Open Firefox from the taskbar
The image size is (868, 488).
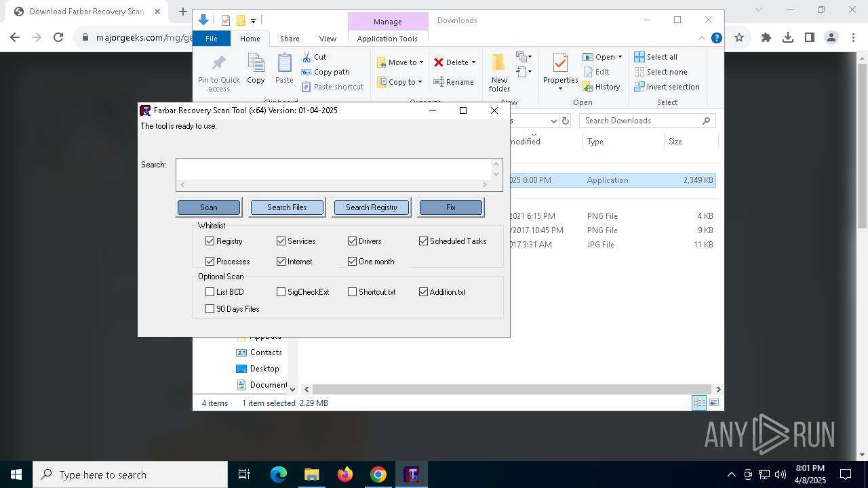tap(345, 474)
